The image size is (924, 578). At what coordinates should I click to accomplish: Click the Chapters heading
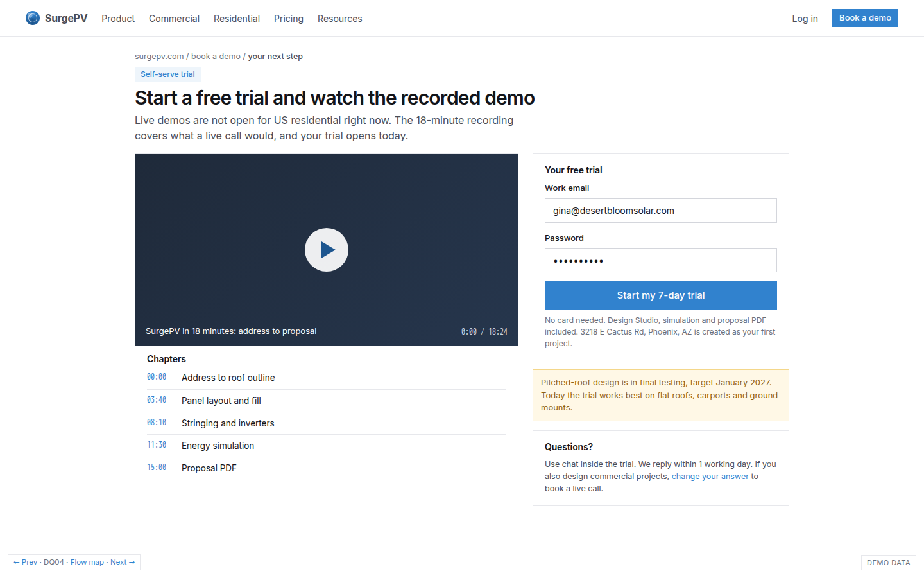[x=166, y=359]
